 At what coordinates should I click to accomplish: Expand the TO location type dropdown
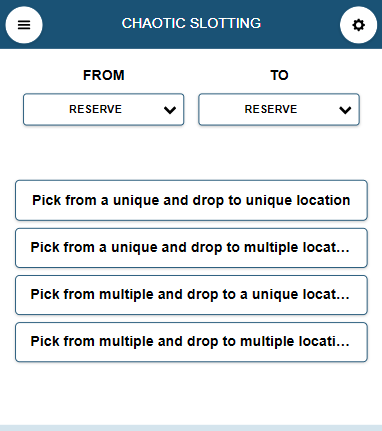coord(279,109)
